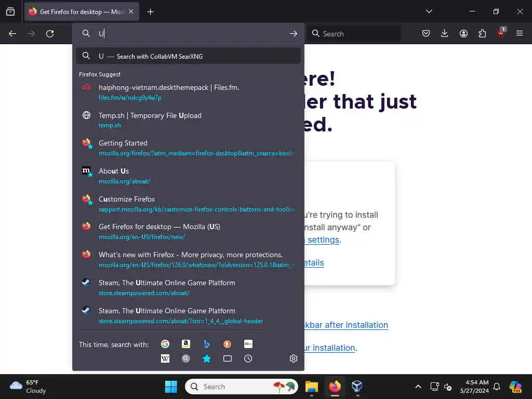Image resolution: width=532 pixels, height=399 pixels.
Task: Click the muted volume tray icon
Action: point(448,387)
